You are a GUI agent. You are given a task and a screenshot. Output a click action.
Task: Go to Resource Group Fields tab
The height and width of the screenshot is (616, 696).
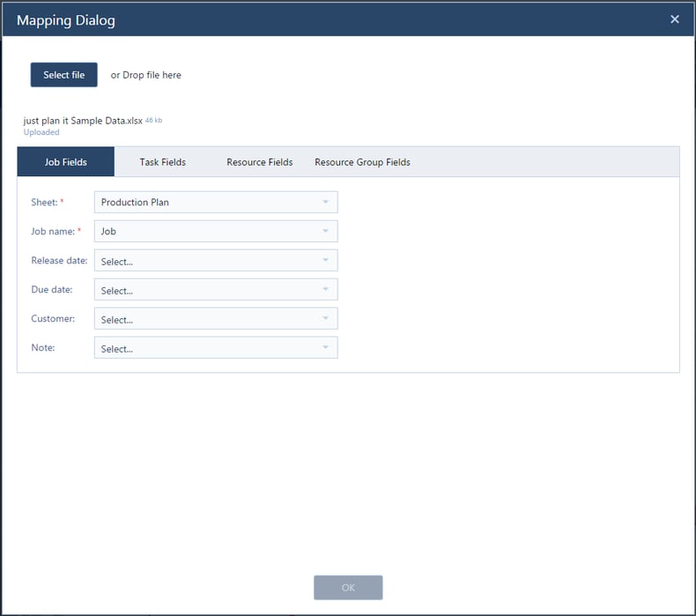(362, 162)
